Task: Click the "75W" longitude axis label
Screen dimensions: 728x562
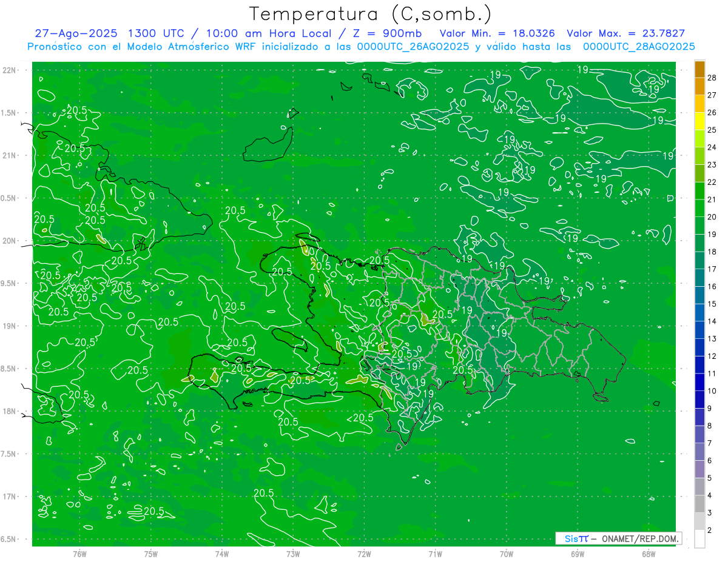Action: [x=151, y=554]
